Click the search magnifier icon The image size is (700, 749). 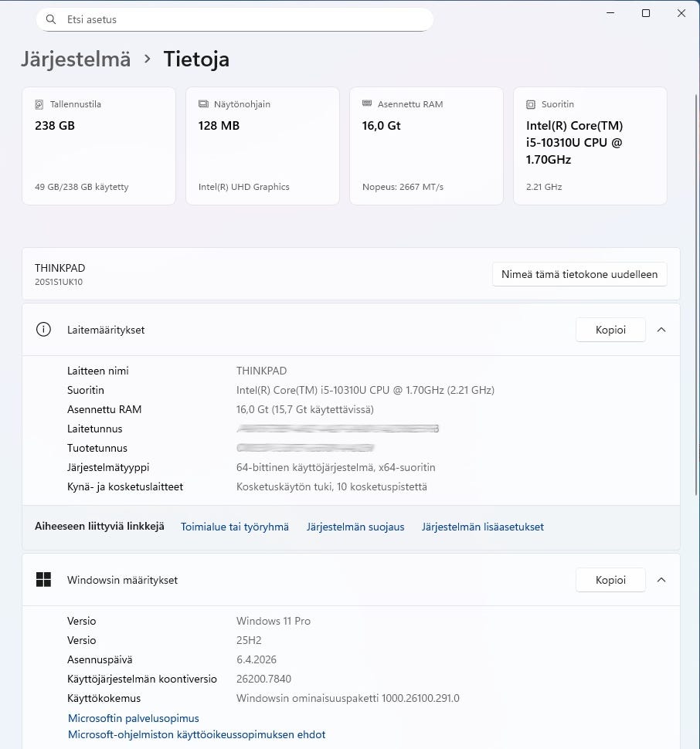51,19
